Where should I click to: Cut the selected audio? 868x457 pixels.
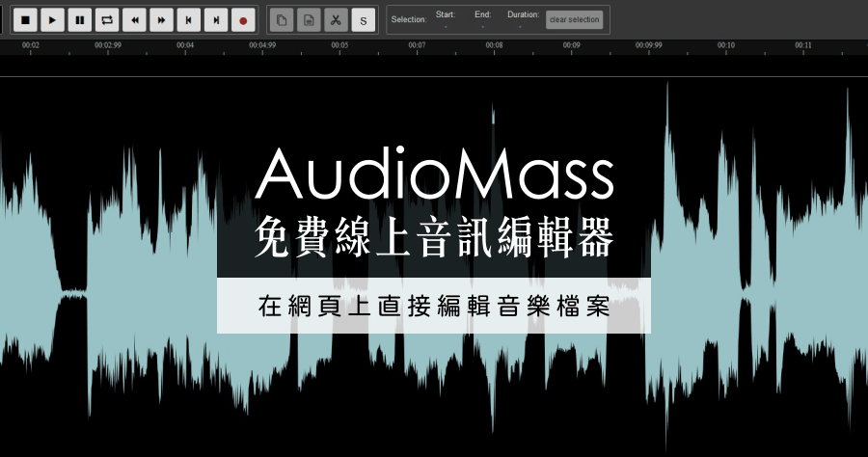pos(336,20)
